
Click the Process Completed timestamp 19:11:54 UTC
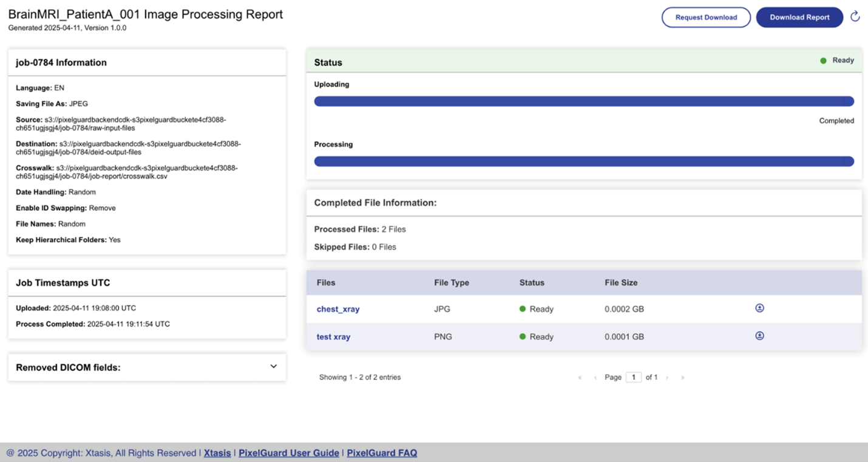coord(93,324)
